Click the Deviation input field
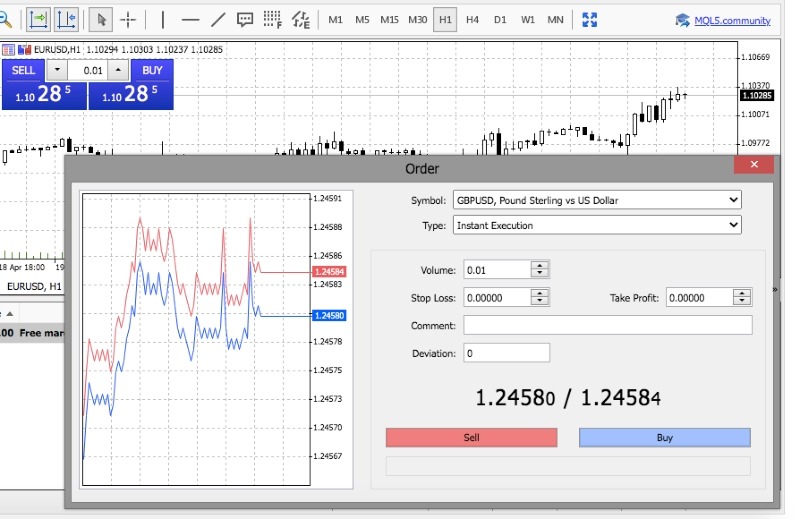 pos(507,353)
